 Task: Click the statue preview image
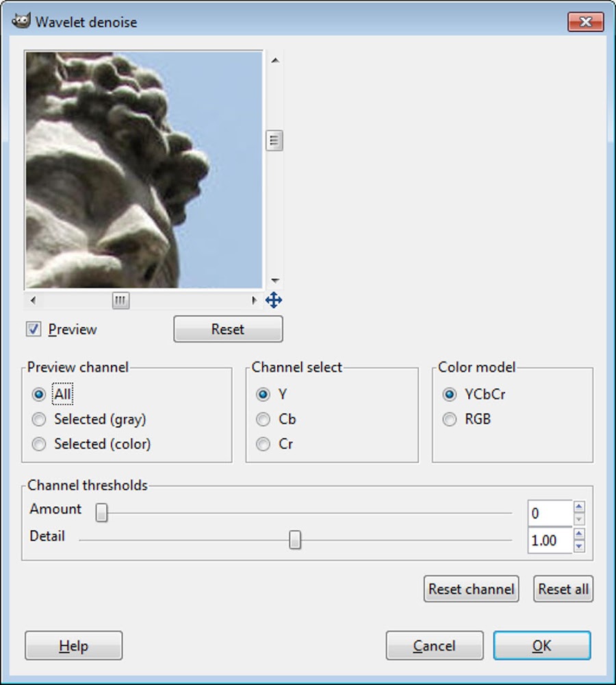[x=144, y=169]
